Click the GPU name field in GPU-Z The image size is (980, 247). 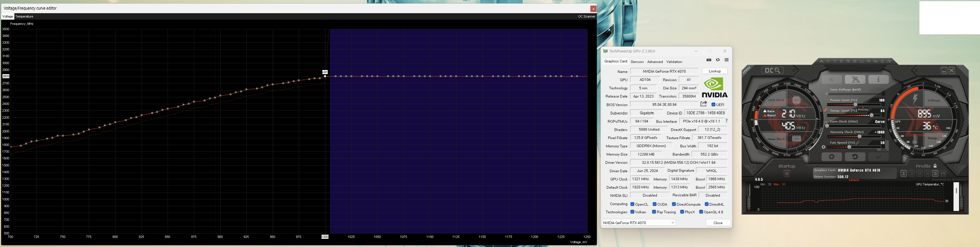tap(664, 71)
